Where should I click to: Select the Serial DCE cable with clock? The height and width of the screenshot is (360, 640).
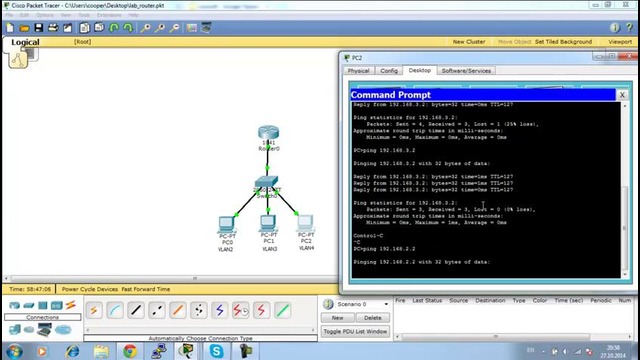tap(240, 311)
